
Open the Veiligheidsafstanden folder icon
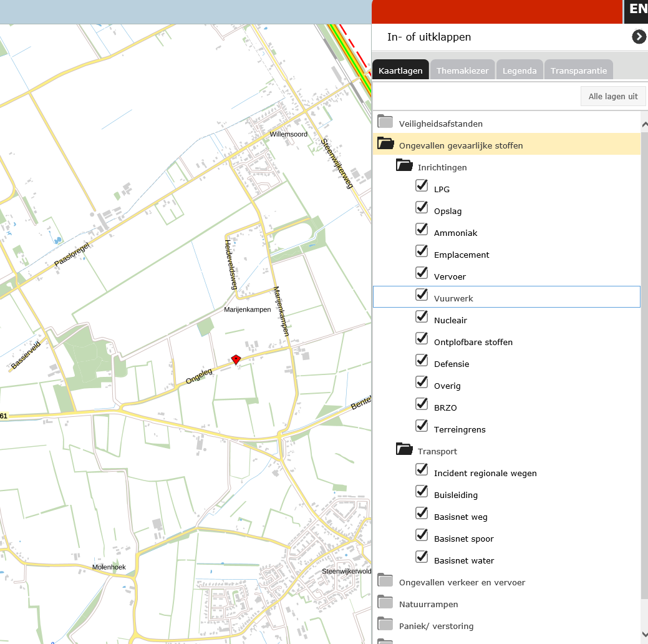pyautogui.click(x=385, y=122)
